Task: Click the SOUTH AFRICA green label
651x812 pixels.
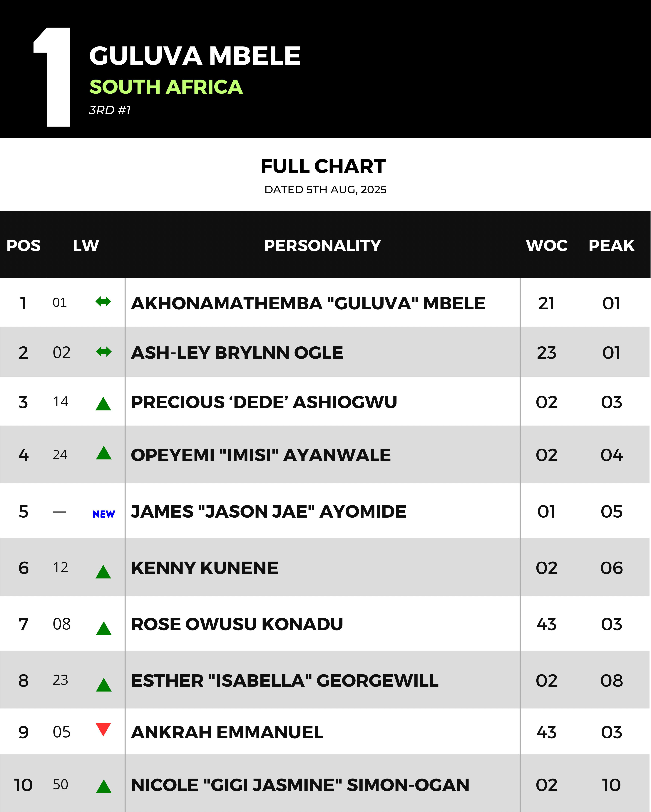Action: click(166, 87)
